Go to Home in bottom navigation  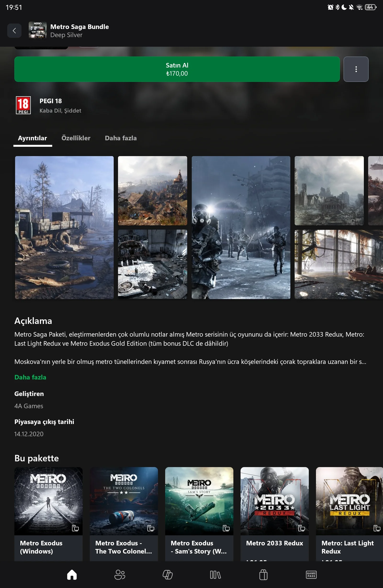point(72,575)
